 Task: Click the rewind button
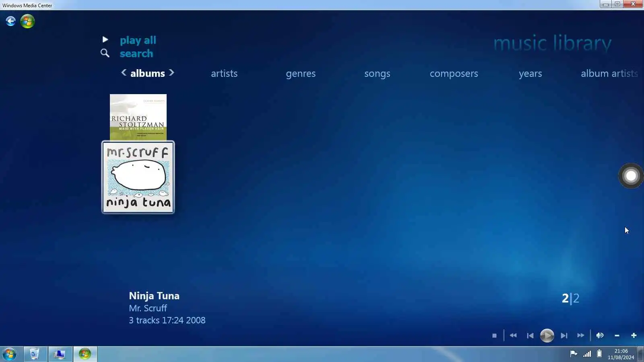(x=513, y=335)
